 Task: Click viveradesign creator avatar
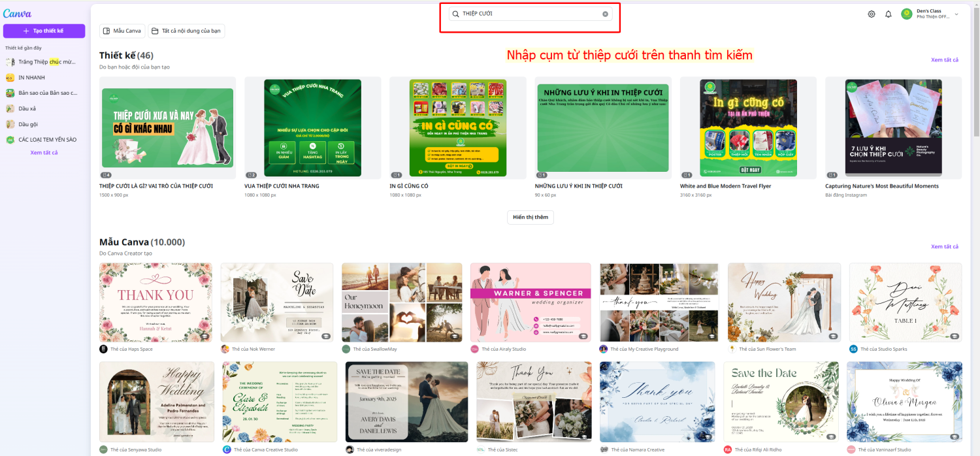click(x=350, y=449)
